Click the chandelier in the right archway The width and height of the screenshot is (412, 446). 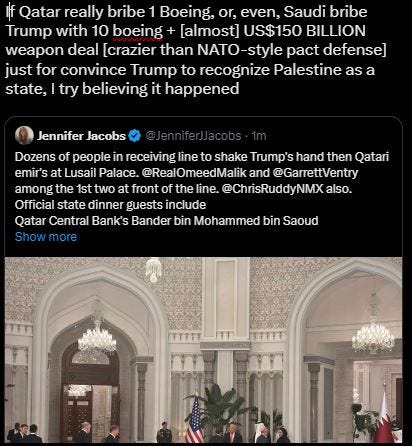[x=373, y=336]
